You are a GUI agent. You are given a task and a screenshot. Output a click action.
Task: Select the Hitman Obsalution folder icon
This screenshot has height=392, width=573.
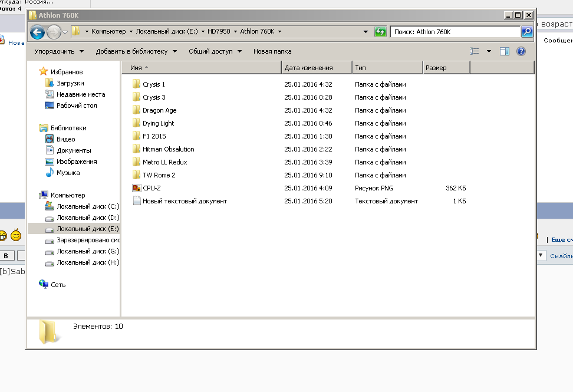coord(136,149)
